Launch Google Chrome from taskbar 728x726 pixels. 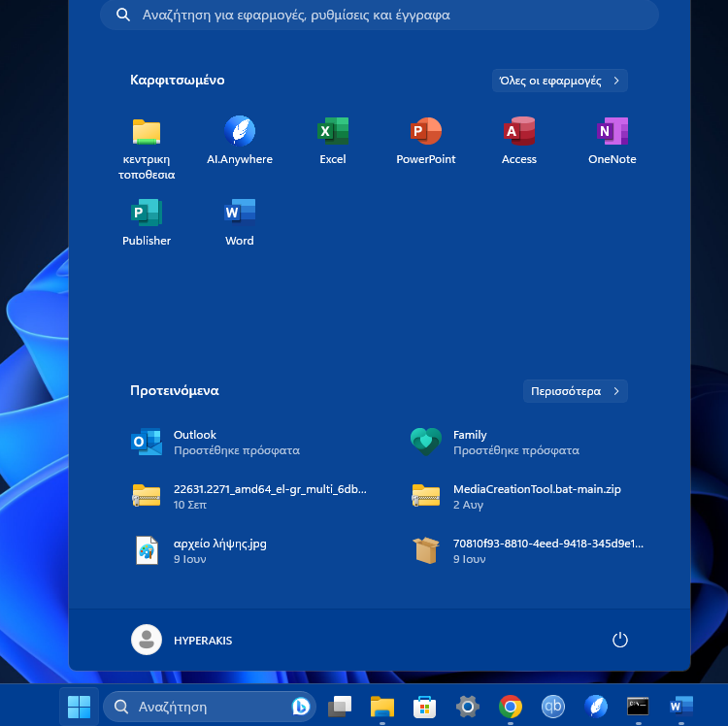click(511, 707)
